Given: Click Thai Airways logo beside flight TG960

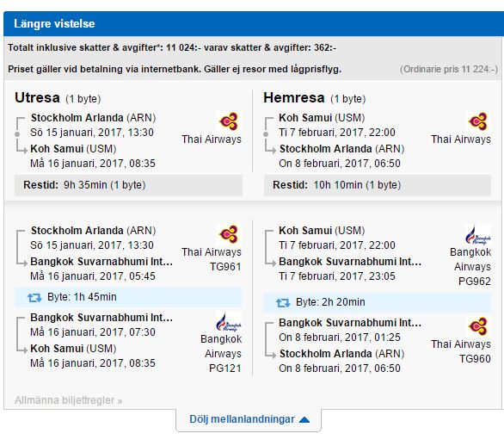Looking at the screenshot, I should pyautogui.click(x=478, y=326).
